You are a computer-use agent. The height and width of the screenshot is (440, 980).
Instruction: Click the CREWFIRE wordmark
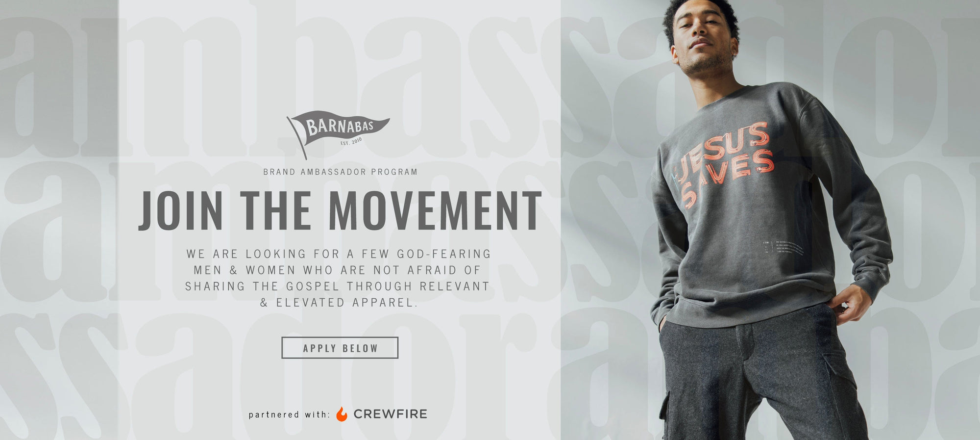(390, 414)
